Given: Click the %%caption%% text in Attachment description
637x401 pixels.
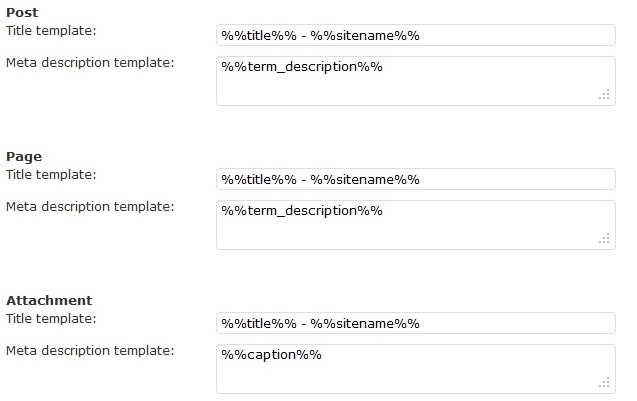Looking at the screenshot, I should pyautogui.click(x=271, y=355).
